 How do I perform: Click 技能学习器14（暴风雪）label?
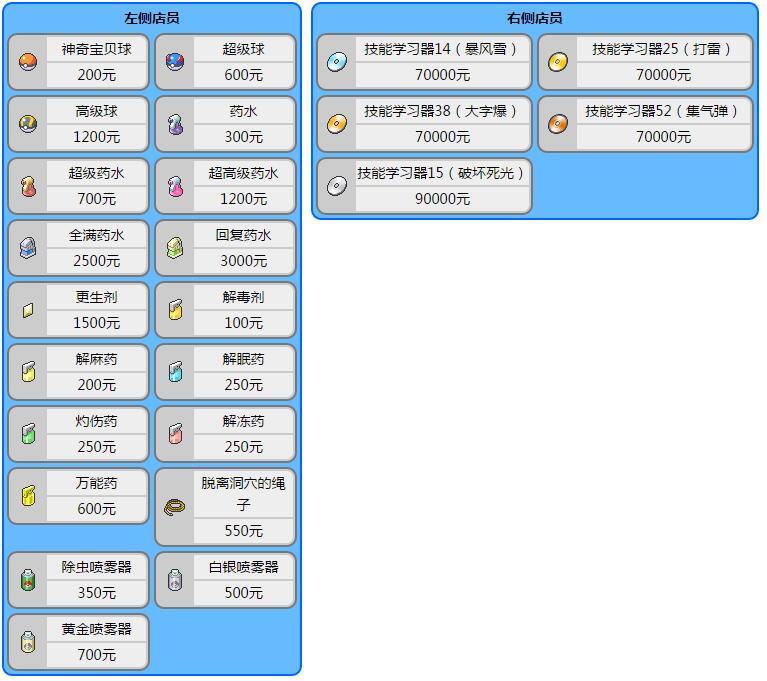point(442,49)
